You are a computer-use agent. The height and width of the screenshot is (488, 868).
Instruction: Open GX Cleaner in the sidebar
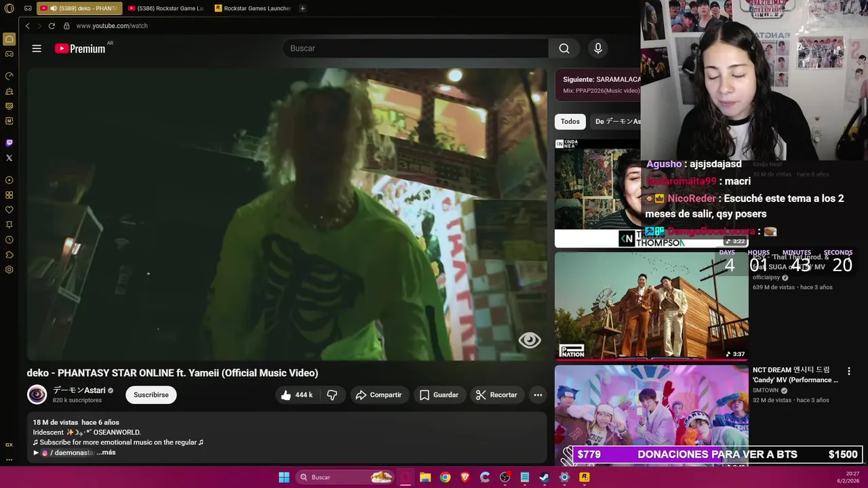9,91
